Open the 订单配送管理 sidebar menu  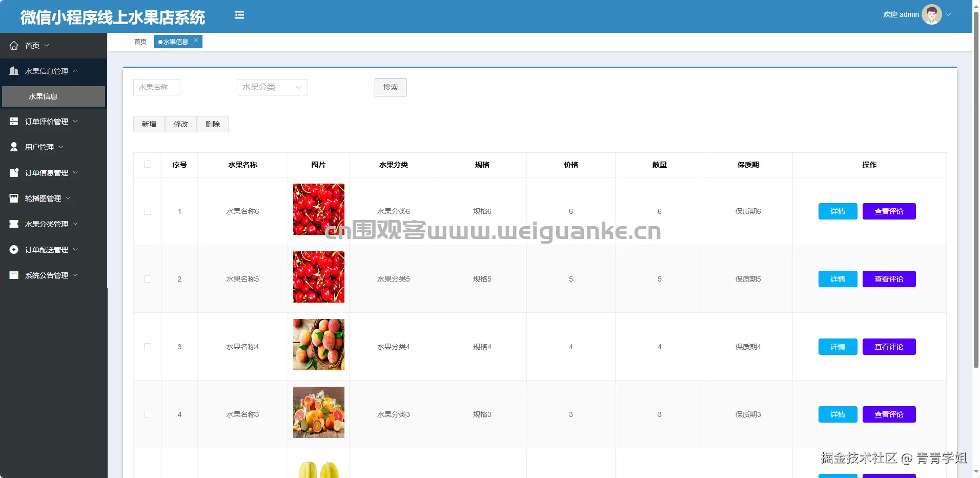(x=53, y=250)
